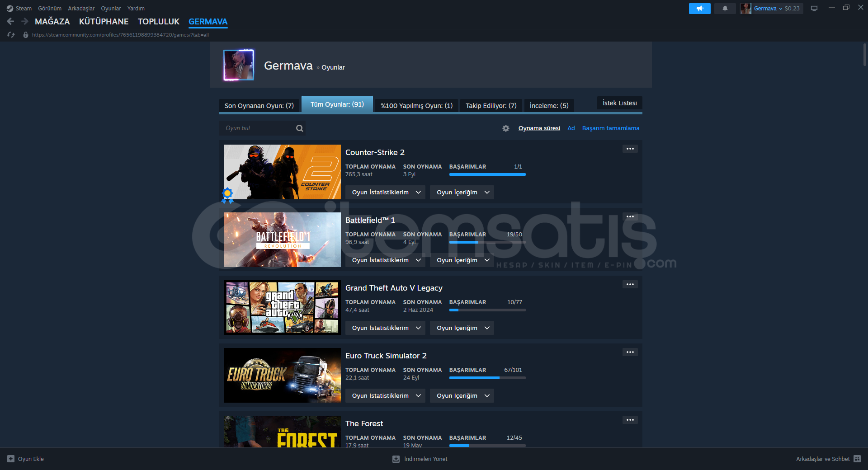Click the Euro Truck Simulator 2 achievements progress bar

coord(487,378)
